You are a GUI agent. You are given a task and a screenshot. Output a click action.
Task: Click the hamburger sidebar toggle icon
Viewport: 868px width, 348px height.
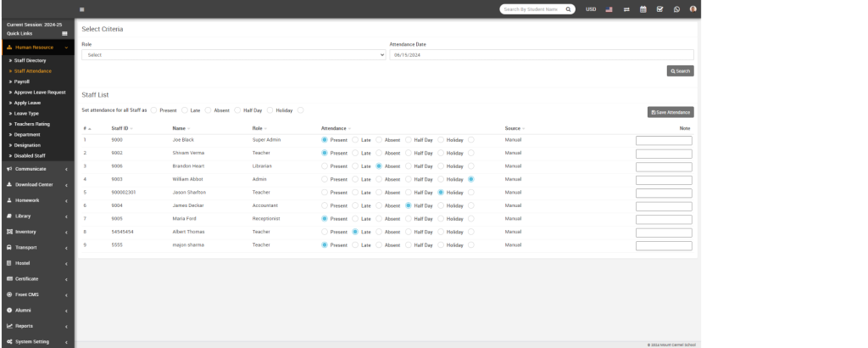(x=81, y=9)
